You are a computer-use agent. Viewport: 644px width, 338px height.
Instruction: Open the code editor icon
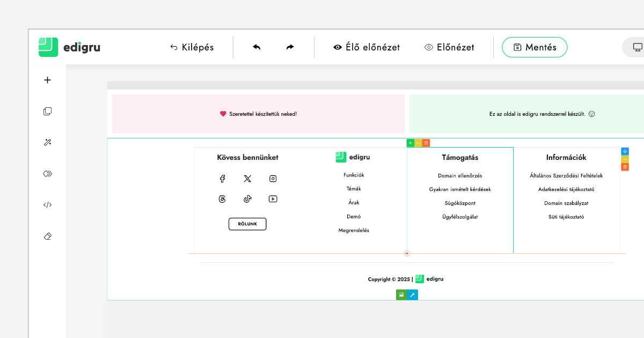(x=47, y=205)
